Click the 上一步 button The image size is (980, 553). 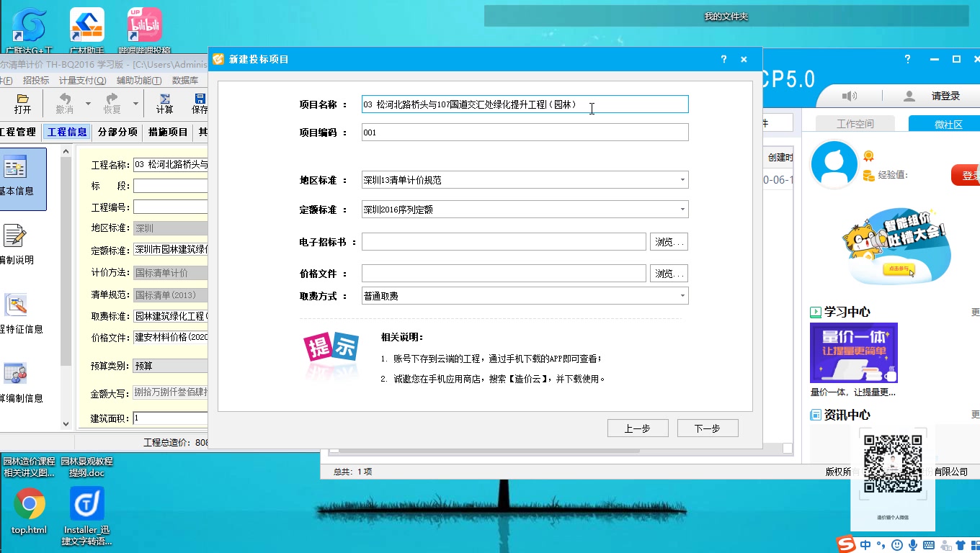[638, 428]
